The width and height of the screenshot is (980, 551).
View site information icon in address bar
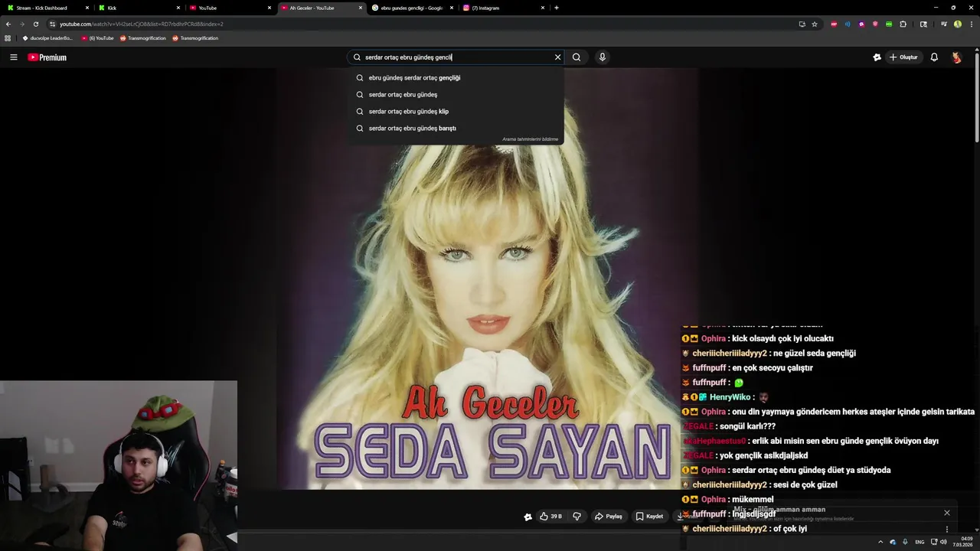52,24
